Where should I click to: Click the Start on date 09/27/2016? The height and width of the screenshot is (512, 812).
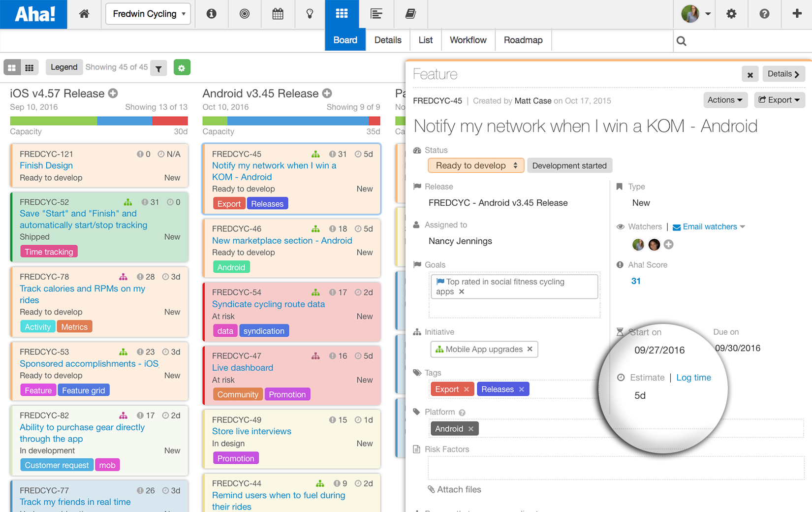(x=659, y=350)
